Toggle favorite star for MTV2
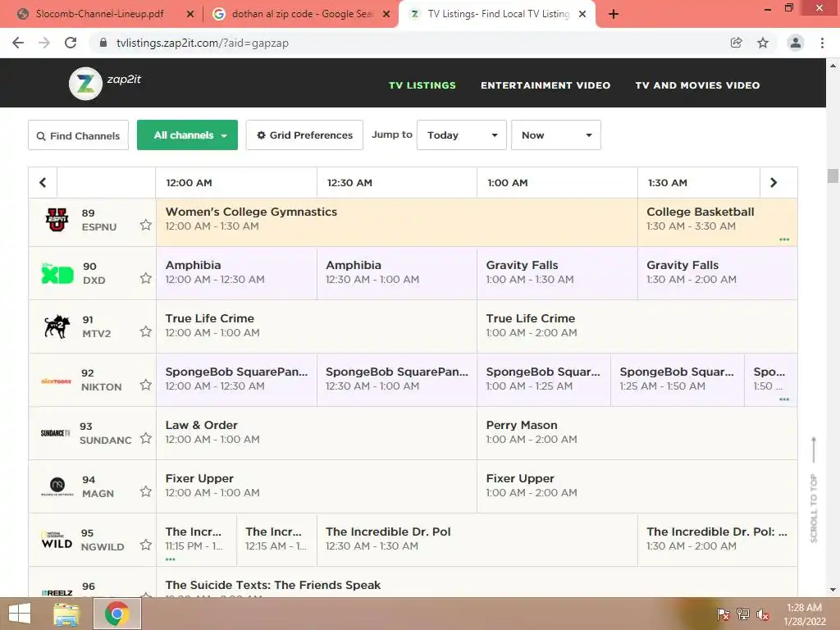840x630 pixels. 146,331
